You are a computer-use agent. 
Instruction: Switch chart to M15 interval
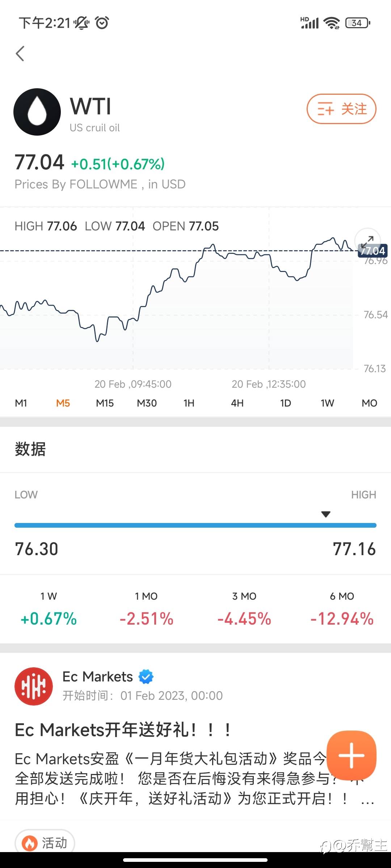tap(105, 403)
